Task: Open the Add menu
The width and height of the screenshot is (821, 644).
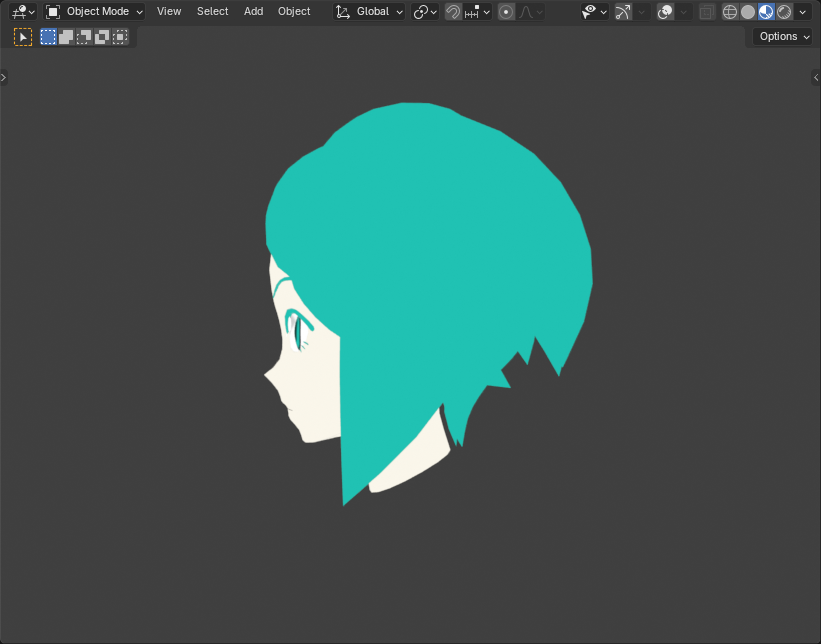Action: [253, 12]
